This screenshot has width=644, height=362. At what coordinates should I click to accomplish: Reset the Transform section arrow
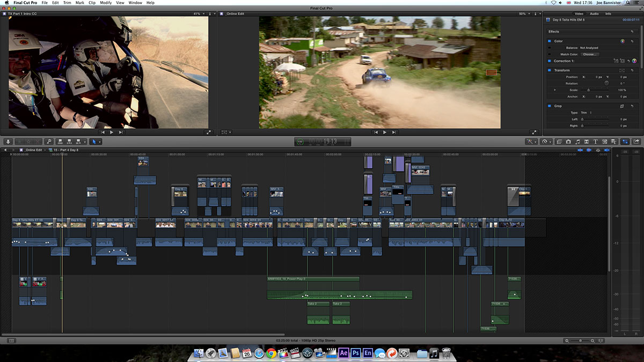[632, 70]
